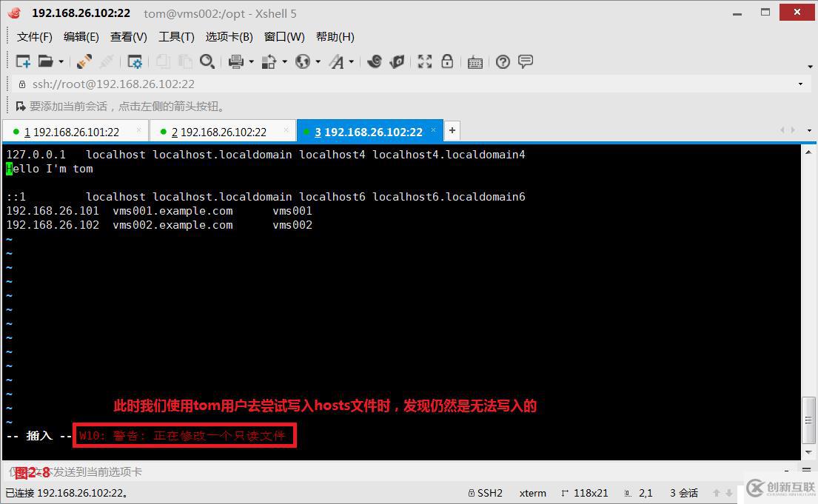818x504 pixels.
Task: Click the vms001.example.com text
Action: tap(172, 211)
